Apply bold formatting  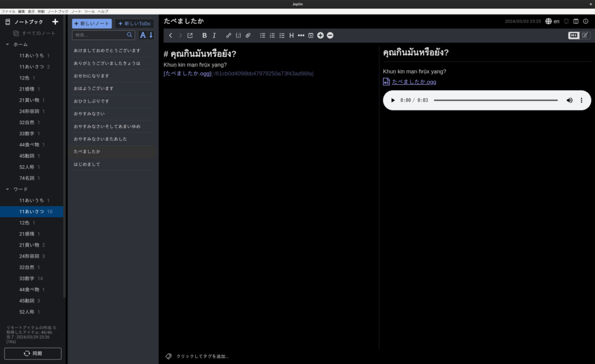click(204, 35)
